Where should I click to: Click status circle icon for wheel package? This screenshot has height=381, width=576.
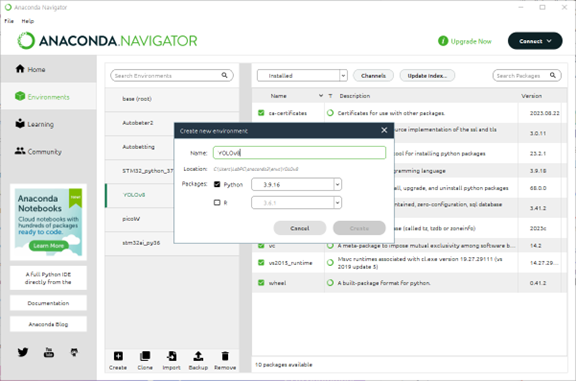(x=330, y=283)
